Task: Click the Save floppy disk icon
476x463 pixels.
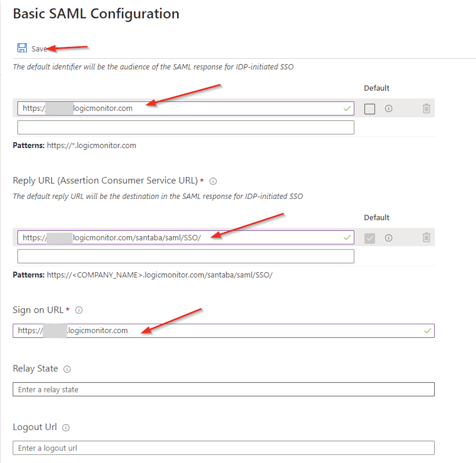Action: click(x=23, y=47)
